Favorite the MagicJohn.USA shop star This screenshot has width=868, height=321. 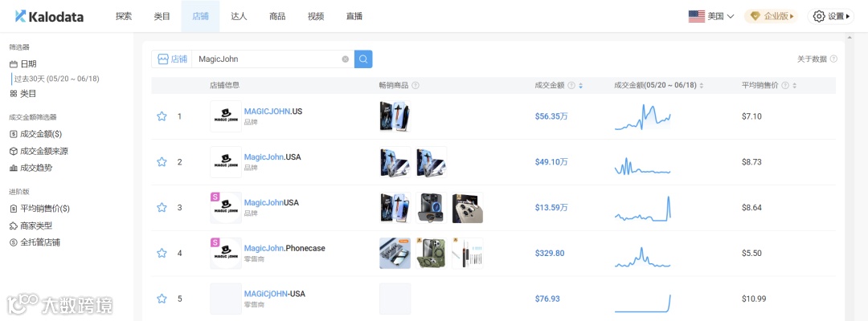[x=162, y=162]
